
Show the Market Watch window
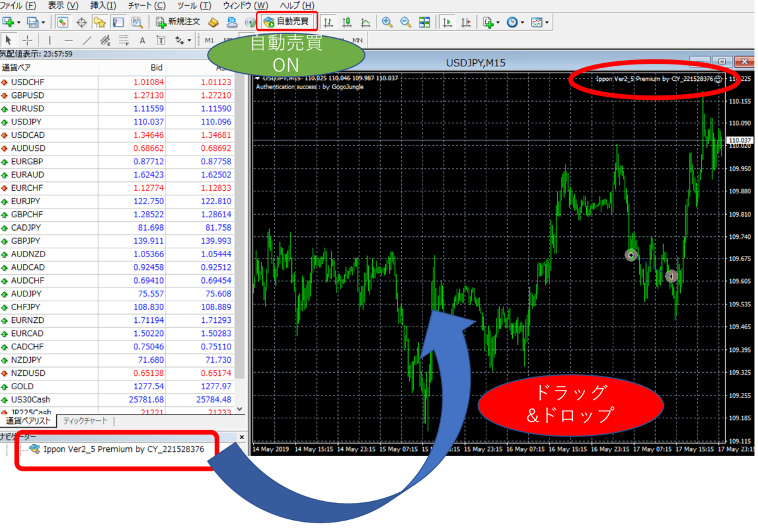pyautogui.click(x=63, y=22)
